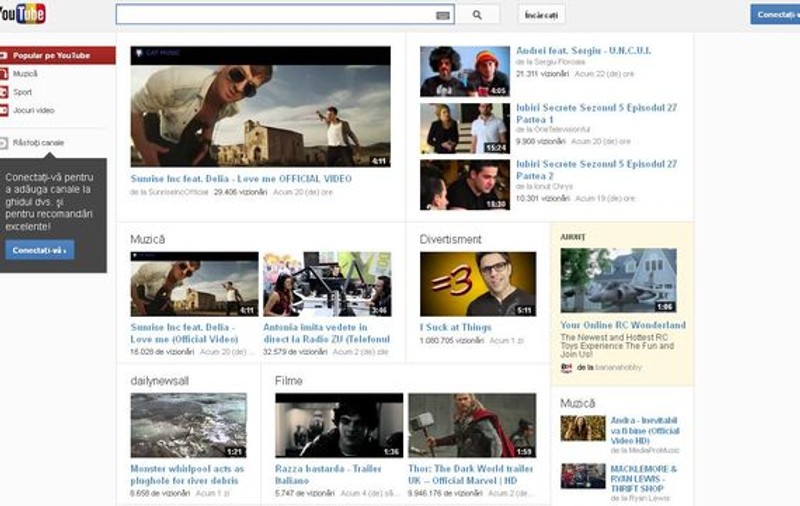Open Your Online RC Wonderland ad link
Image resolution: width=800 pixels, height=506 pixels.
623,325
